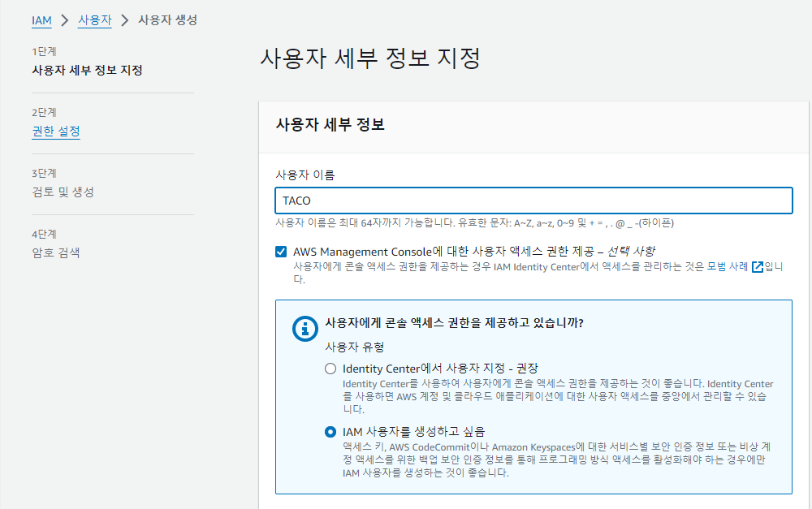Select step 4 암호 검색

pyautogui.click(x=56, y=252)
